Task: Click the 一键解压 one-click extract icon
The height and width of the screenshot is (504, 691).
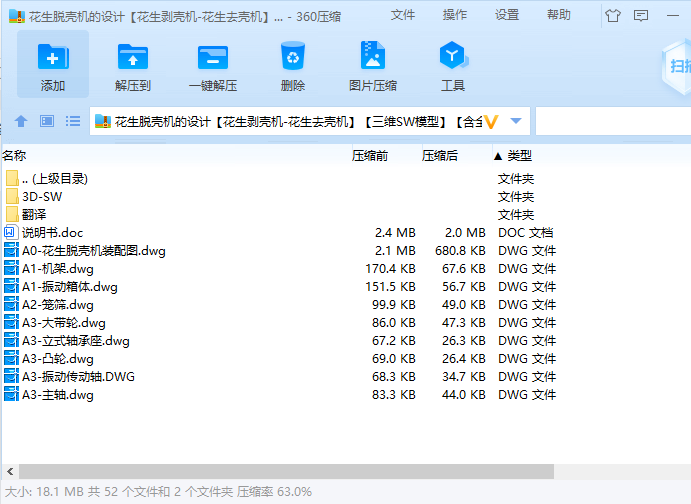Action: point(213,57)
